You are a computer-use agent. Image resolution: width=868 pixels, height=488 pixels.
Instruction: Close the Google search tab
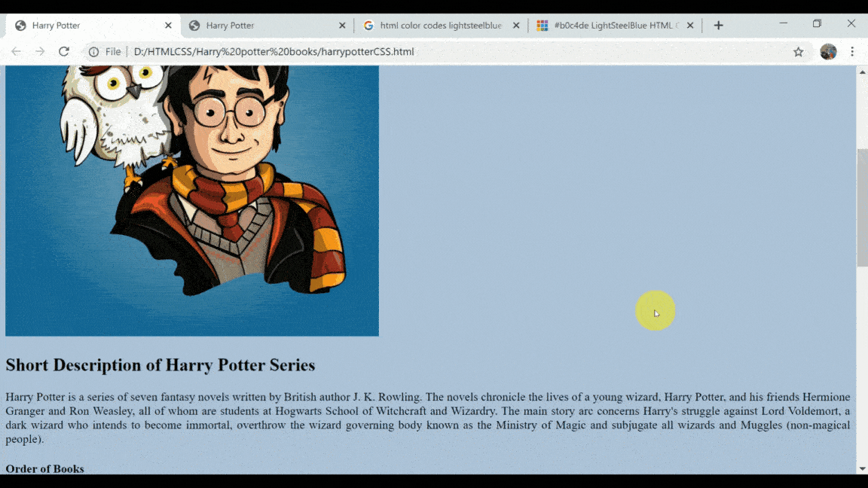516,26
